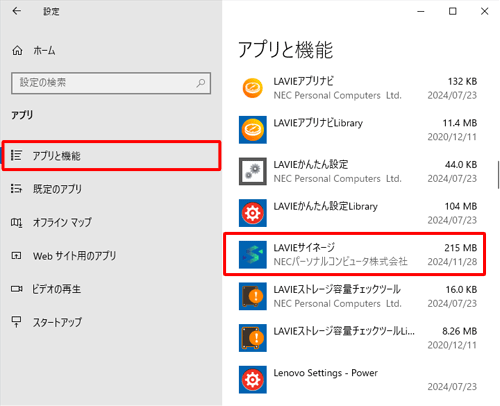The width and height of the screenshot is (500, 406).
Task: Click the 11.4 MB size value
Action: point(460,123)
